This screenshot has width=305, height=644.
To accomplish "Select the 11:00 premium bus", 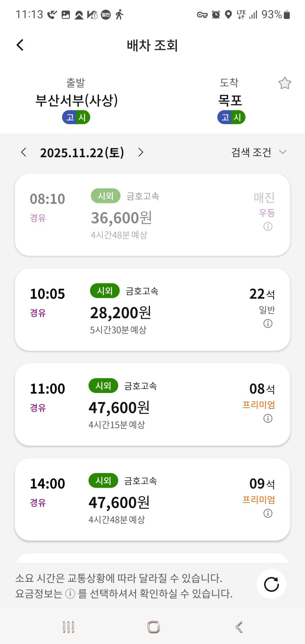I will [x=152, y=404].
